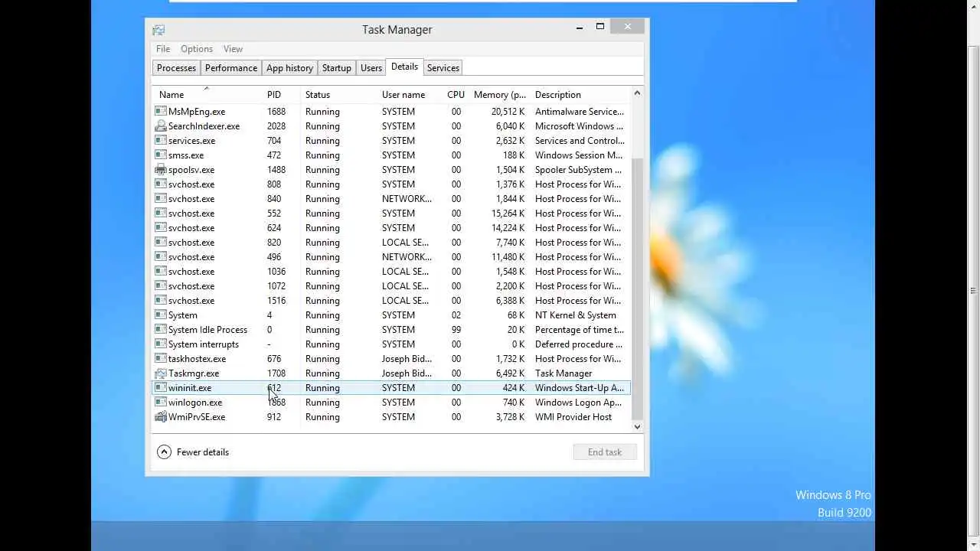Click the System interrupts icon
This screenshot has width=980, height=551.
[161, 344]
